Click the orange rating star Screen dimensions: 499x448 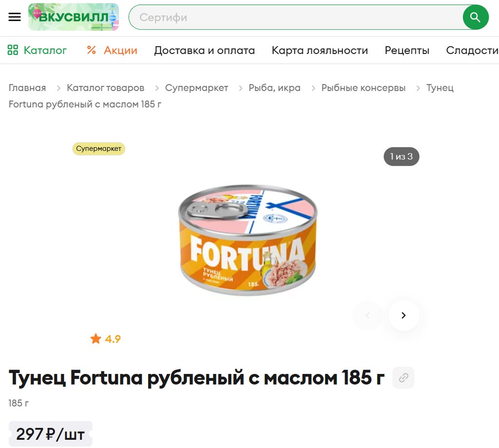[96, 339]
